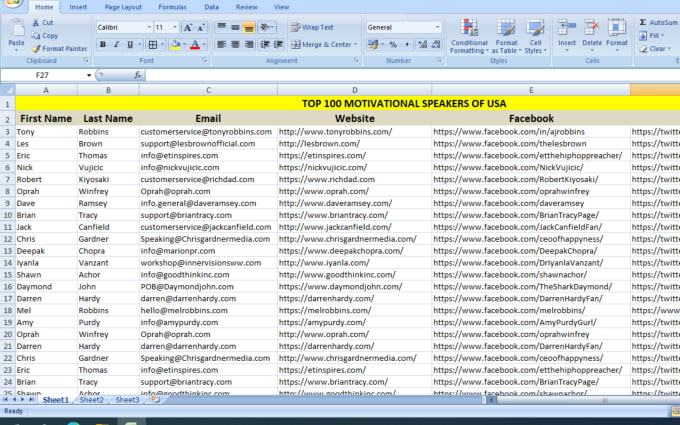
Task: Open Number dialog launcher
Action: (439, 61)
